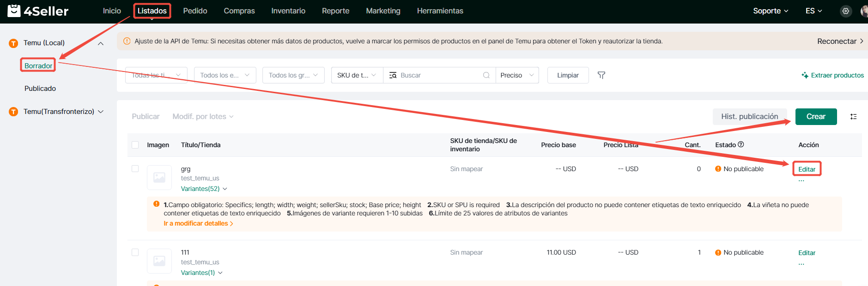Viewport: 868px width, 286px height.
Task: Click the Temu(Transfronterizo) orange icon
Action: (x=14, y=112)
